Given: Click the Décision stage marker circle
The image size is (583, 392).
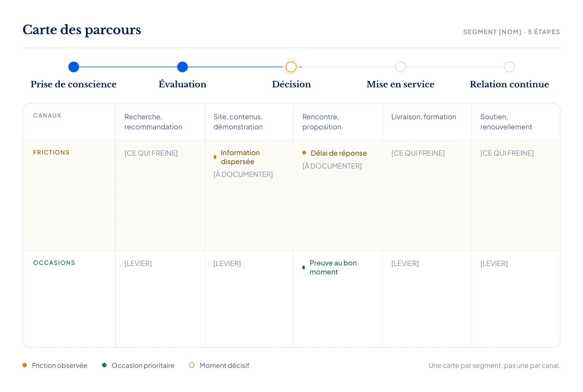Looking at the screenshot, I should click(x=291, y=67).
